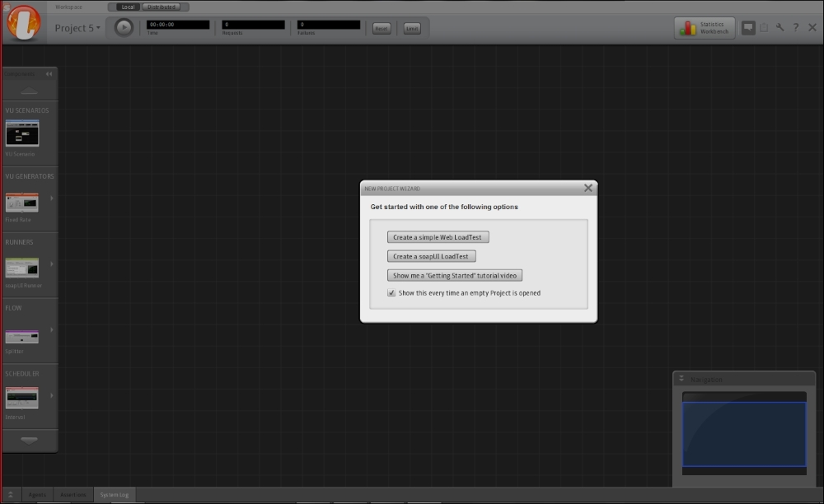Open the Statistics Workbench
824x504 pixels.
[x=705, y=28]
